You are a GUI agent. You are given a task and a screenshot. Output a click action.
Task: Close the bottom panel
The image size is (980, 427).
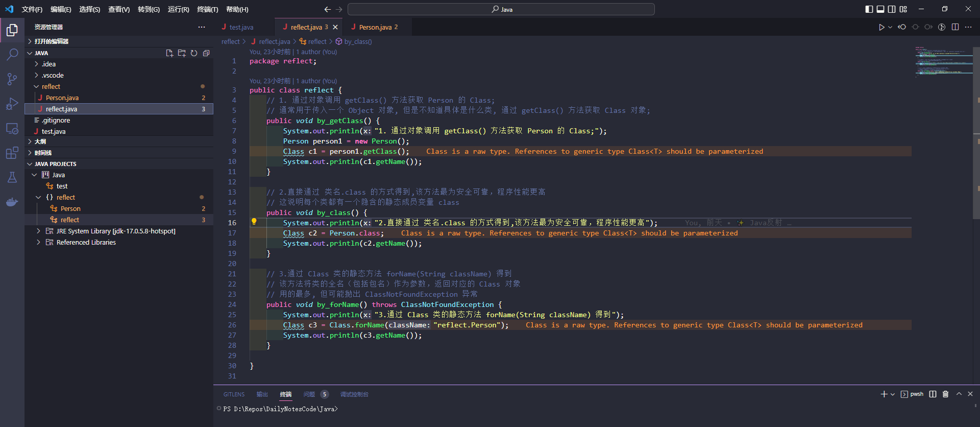(x=970, y=394)
